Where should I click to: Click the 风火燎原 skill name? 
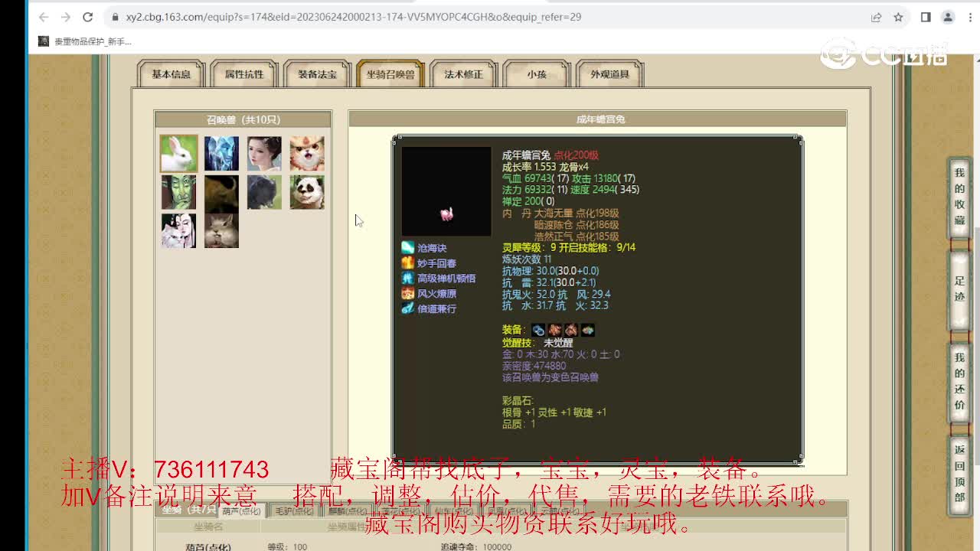pyautogui.click(x=436, y=294)
